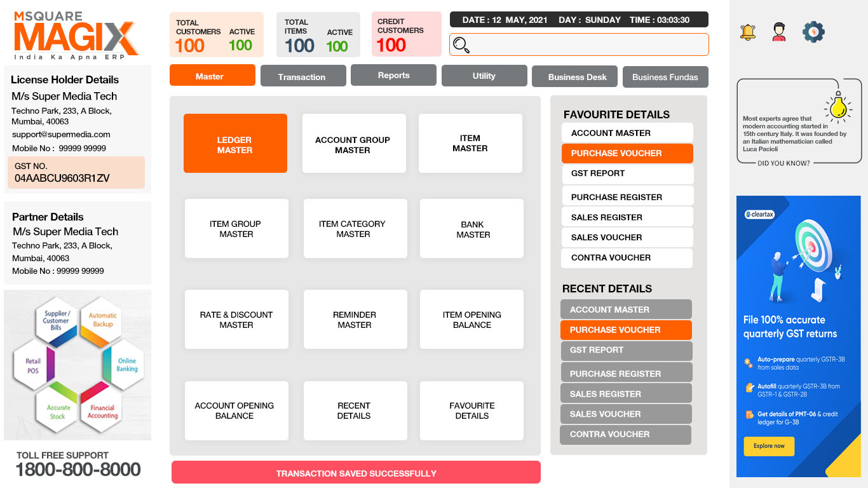Click the Supplier/Customer Bills hexagon
The height and width of the screenshot is (488, 868).
(x=57, y=320)
